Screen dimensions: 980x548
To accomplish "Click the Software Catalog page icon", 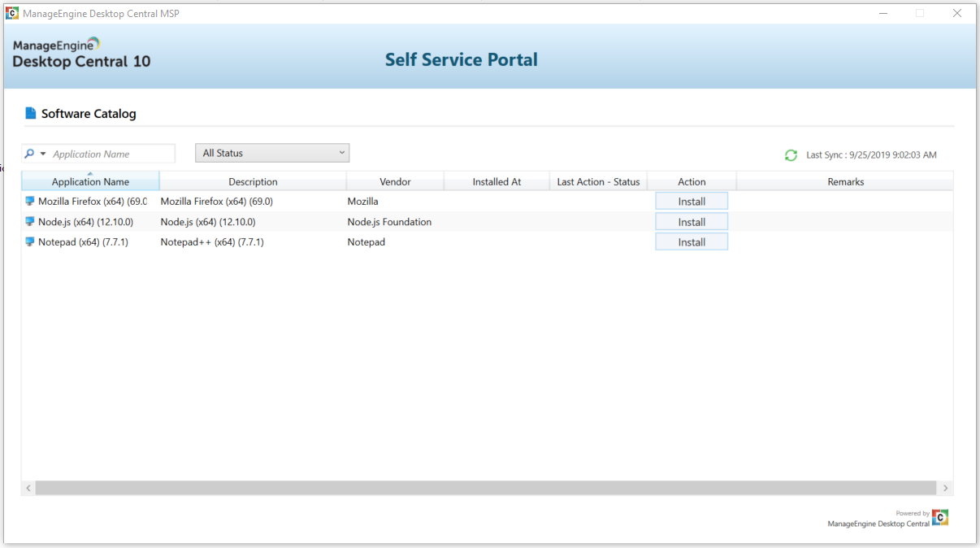I will (31, 114).
